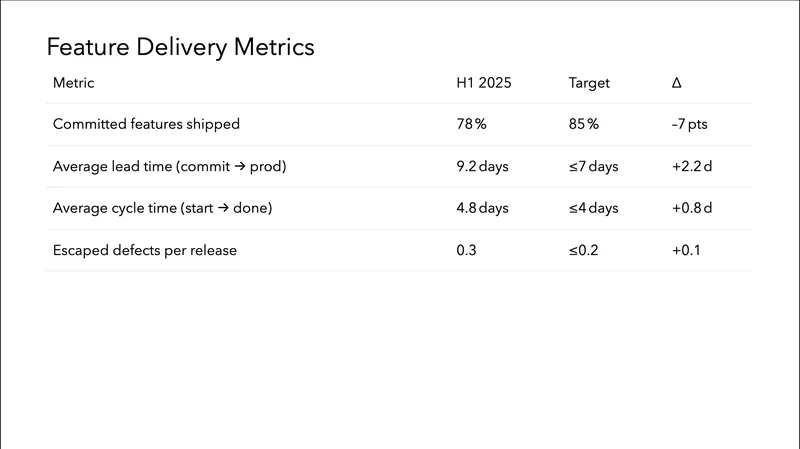
Task: Select the 'Average lead time' row label
Action: tap(170, 167)
